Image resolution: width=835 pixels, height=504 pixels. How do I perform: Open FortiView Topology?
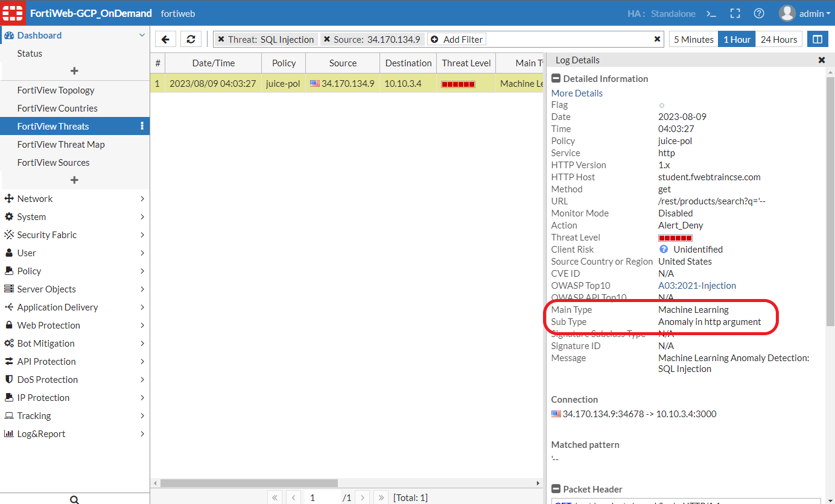point(56,90)
